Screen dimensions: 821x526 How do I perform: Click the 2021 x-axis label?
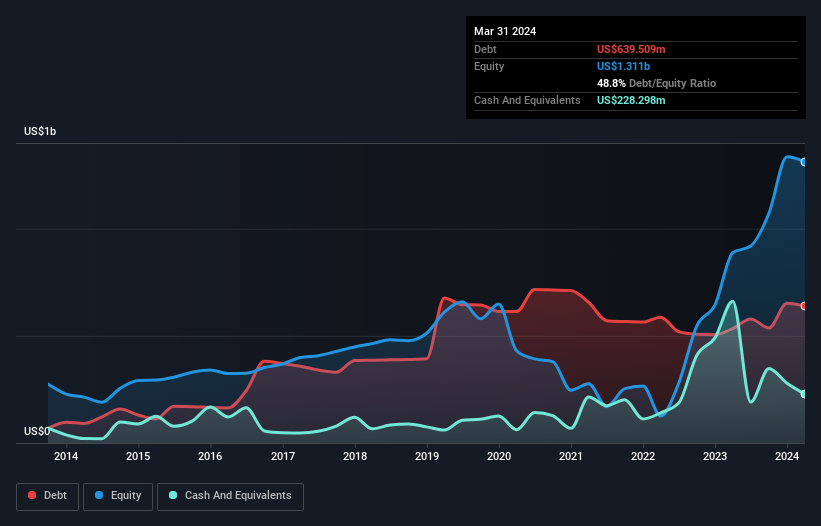[x=571, y=456]
